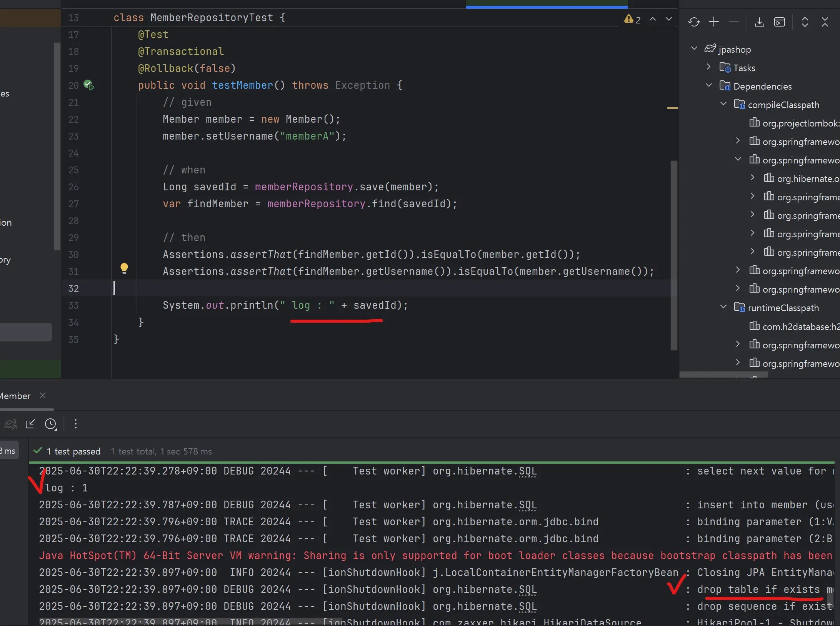
Task: Open test history clock icon
Action: (51, 424)
